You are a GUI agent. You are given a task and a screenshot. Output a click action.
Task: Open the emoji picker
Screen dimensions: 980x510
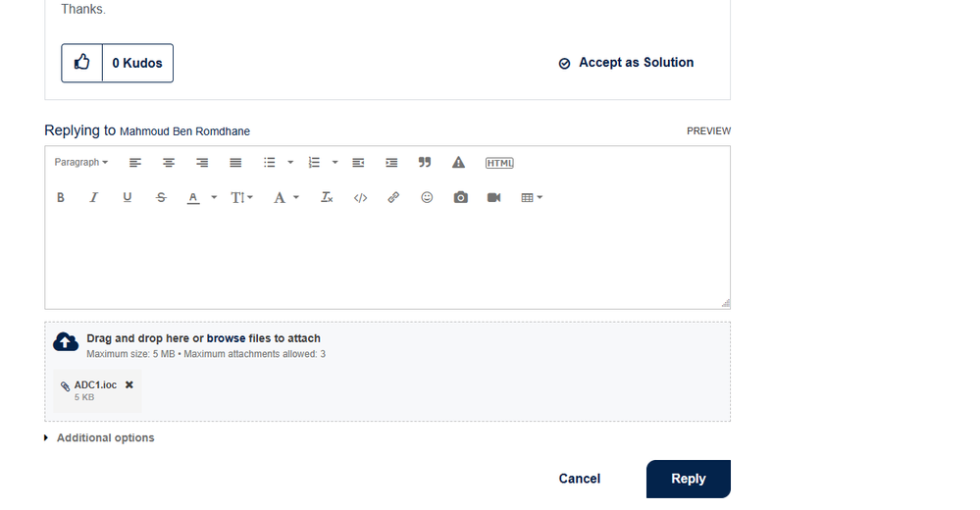click(427, 198)
